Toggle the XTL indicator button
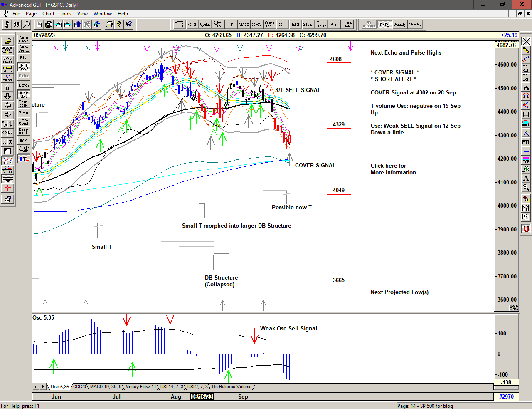This screenshot has height=409, width=532. point(24,159)
